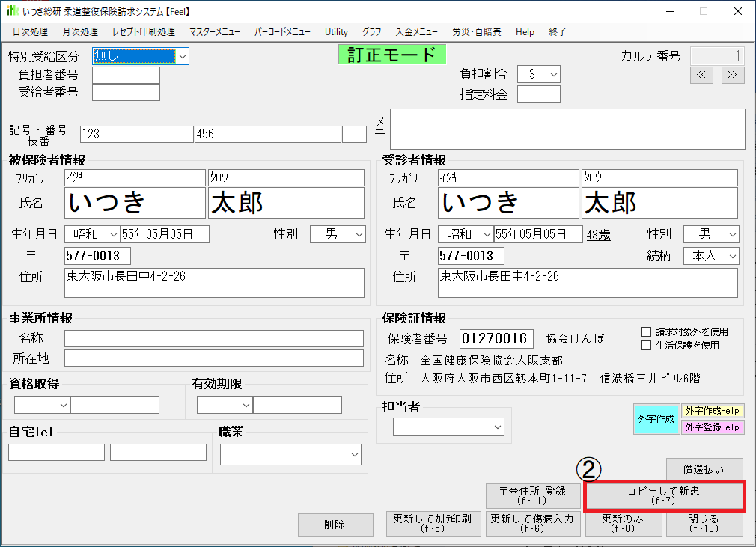
Task: Click the 43歳 age link
Action: [598, 235]
